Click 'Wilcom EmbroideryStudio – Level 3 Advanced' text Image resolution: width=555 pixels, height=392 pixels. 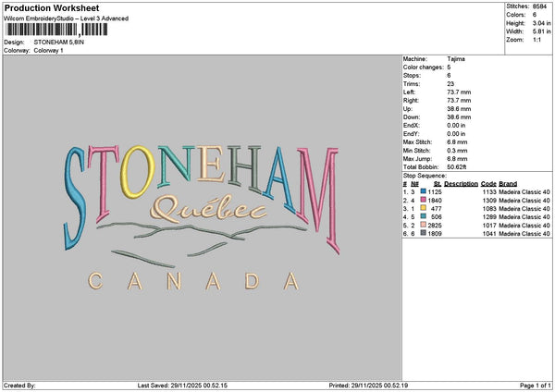[67, 18]
